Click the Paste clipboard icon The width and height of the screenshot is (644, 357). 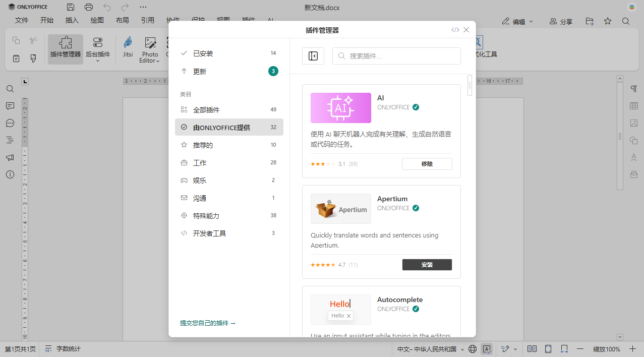[16, 58]
